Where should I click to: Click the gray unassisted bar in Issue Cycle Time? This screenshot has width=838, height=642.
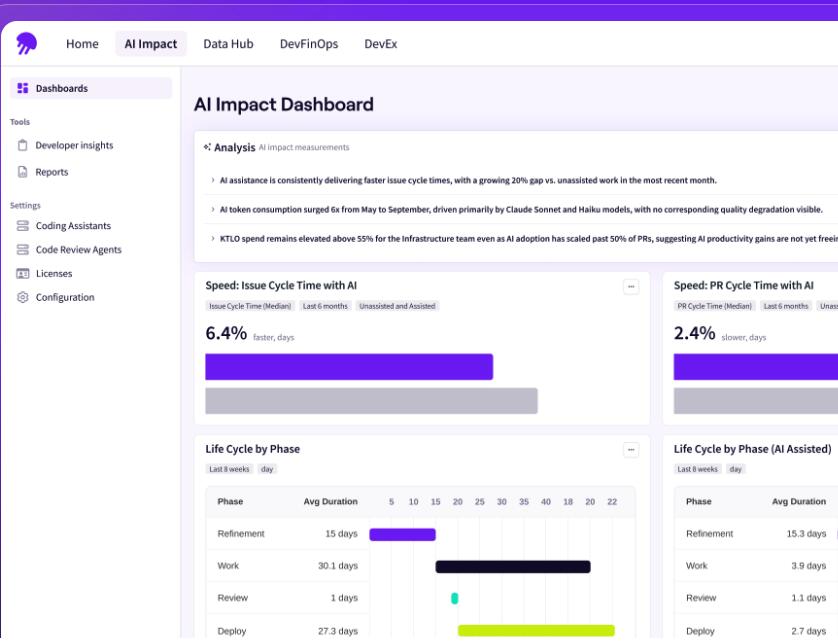click(x=371, y=401)
